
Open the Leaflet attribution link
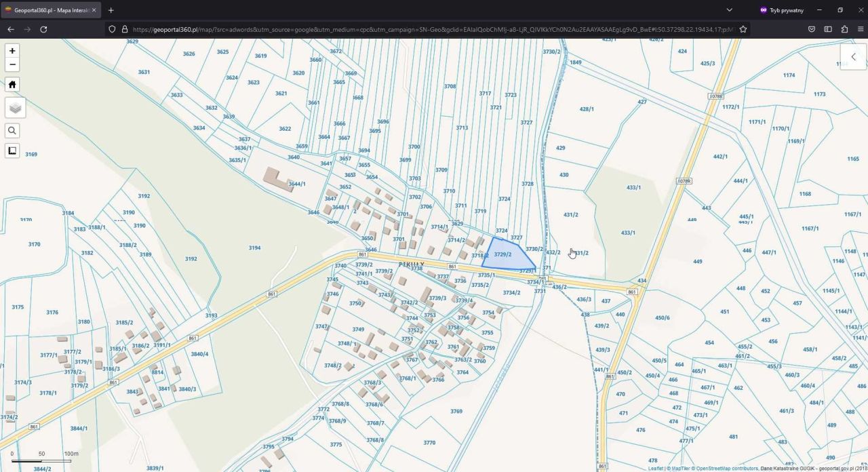656,469
